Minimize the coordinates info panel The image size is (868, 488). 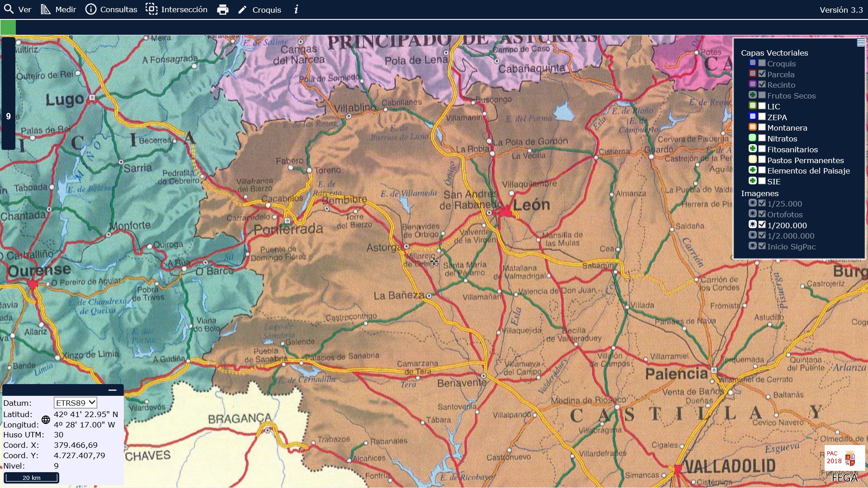pyautogui.click(x=113, y=390)
